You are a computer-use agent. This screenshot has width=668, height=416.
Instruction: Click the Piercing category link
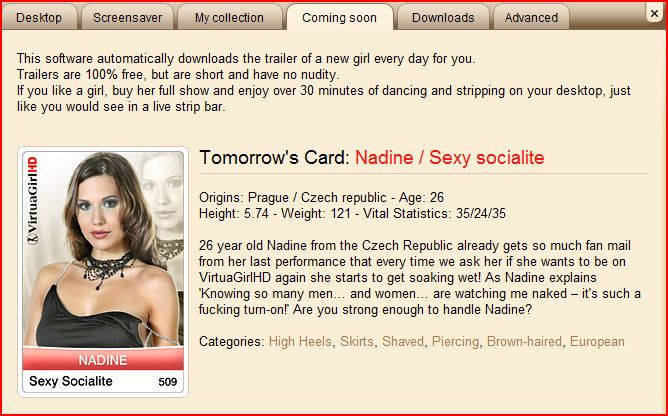pyautogui.click(x=455, y=341)
